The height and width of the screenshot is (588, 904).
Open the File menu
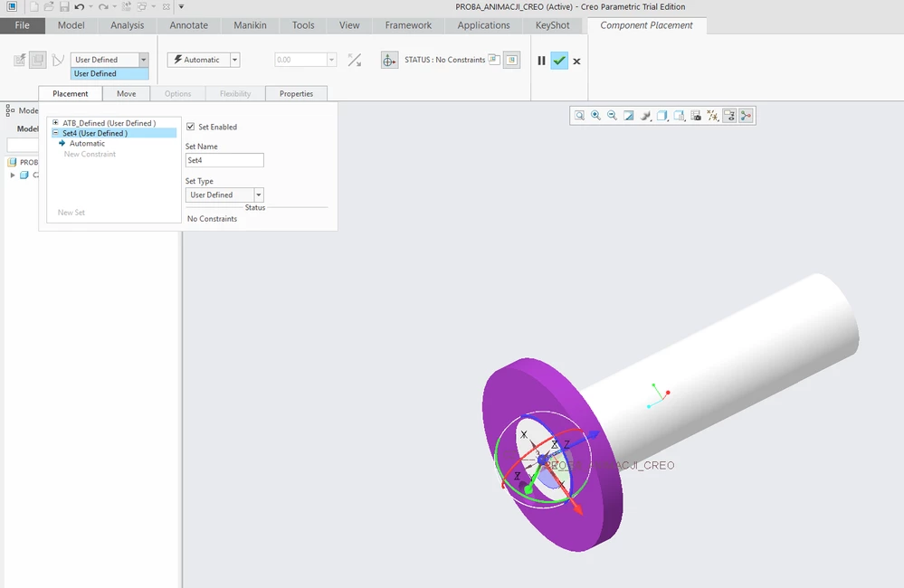pos(23,25)
